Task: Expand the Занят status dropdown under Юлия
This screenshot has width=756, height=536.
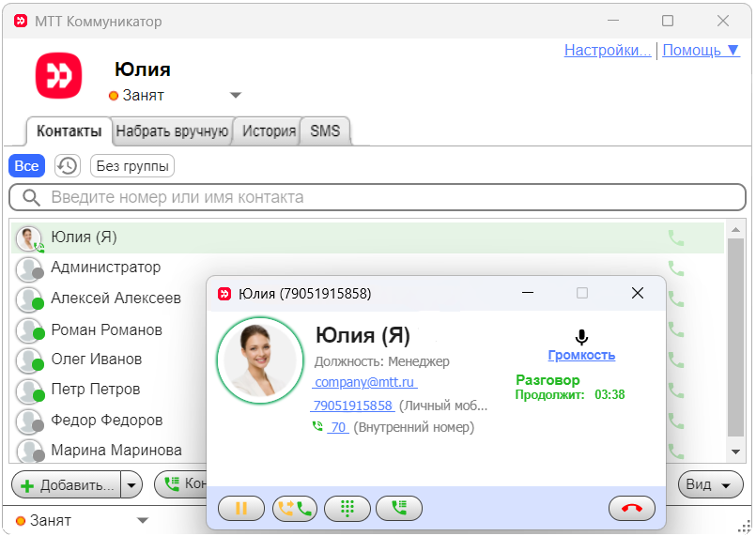Action: (x=236, y=95)
